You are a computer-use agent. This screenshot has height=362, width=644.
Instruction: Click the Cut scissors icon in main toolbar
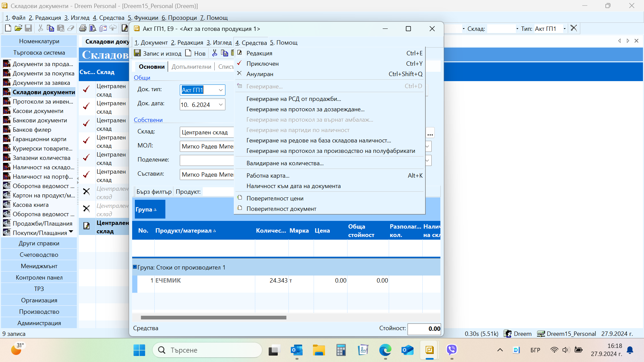(x=40, y=28)
